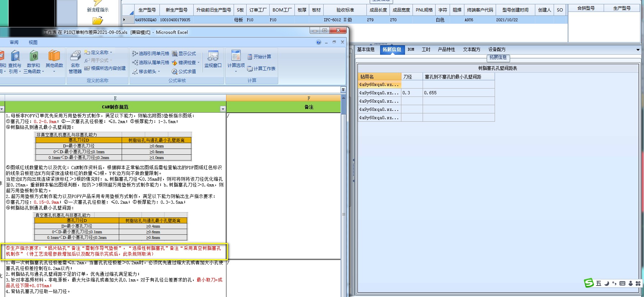Click 钻带名 column header
Viewport: 644px width, 297px height.
coord(380,77)
